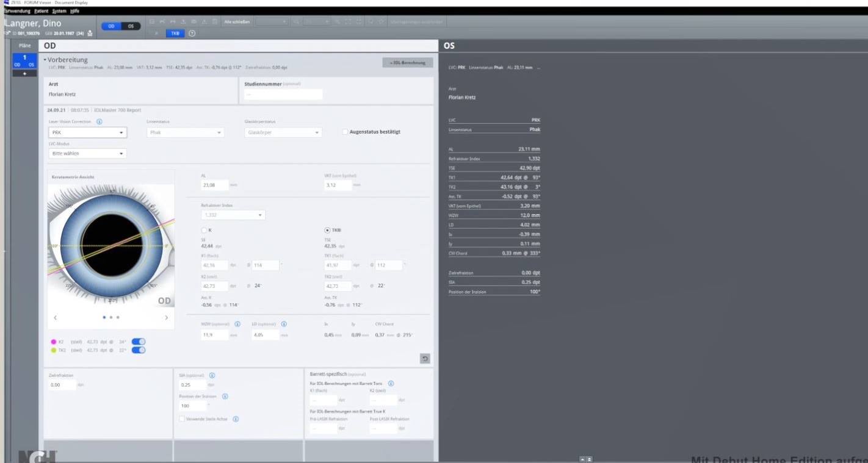Disable the K2 visibility toggle switch
868x463 pixels.
(x=137, y=342)
